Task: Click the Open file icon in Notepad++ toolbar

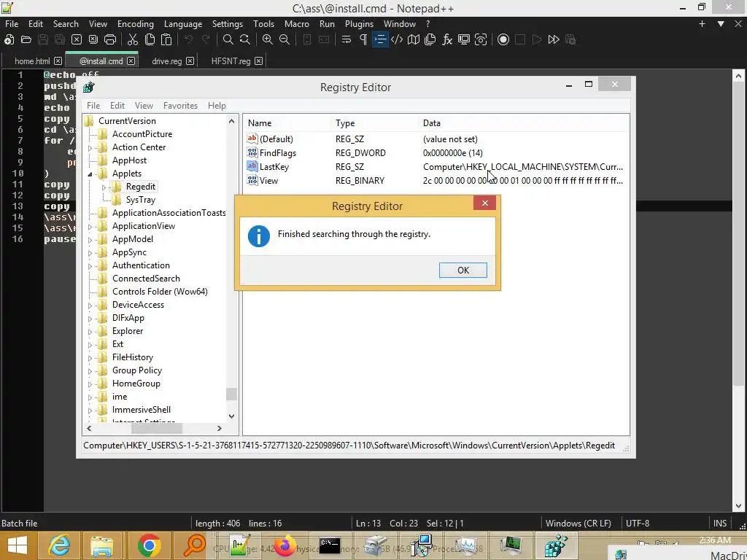Action: click(26, 39)
